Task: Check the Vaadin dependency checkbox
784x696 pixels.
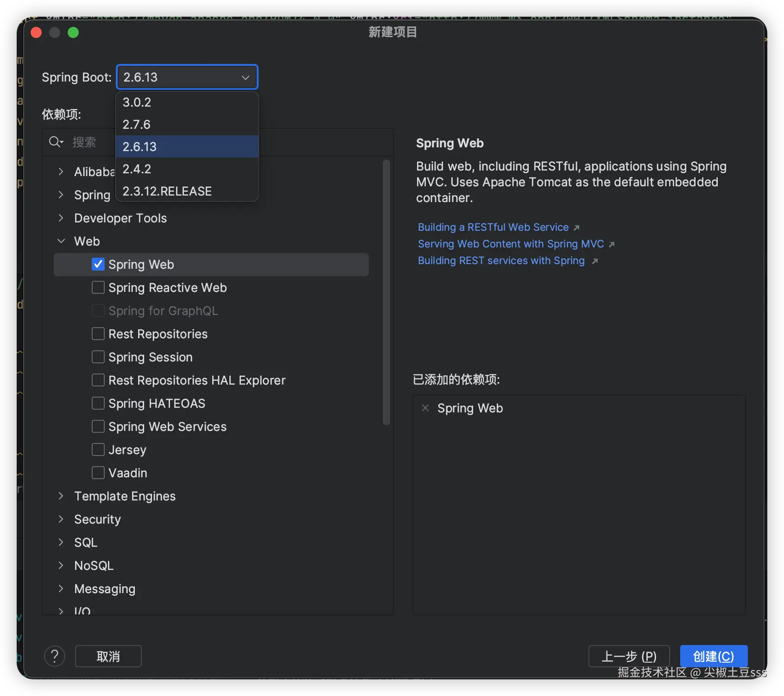Action: point(98,473)
